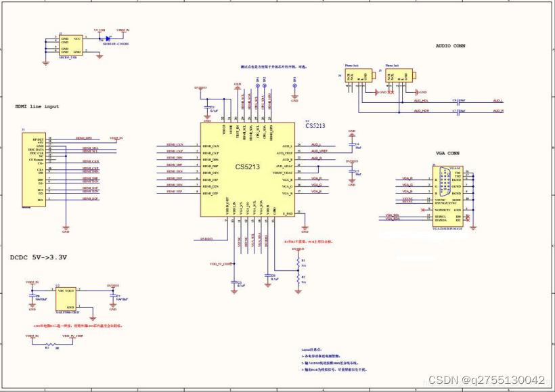Click the VGA-D-SUB15-MALE part label
The width and height of the screenshot is (555, 392).
[x=447, y=229]
